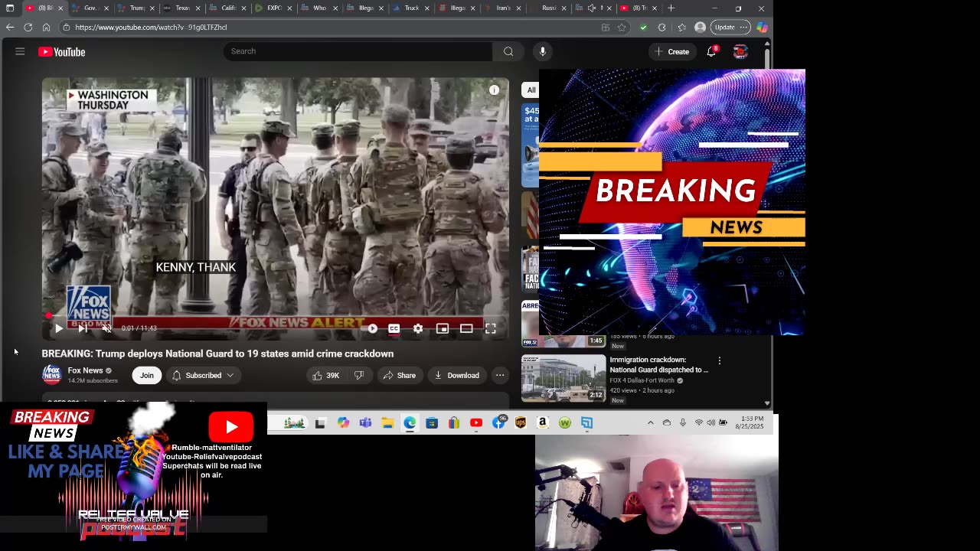980x551 pixels.
Task: Open the tab actions menu icon
Action: (x=9, y=8)
